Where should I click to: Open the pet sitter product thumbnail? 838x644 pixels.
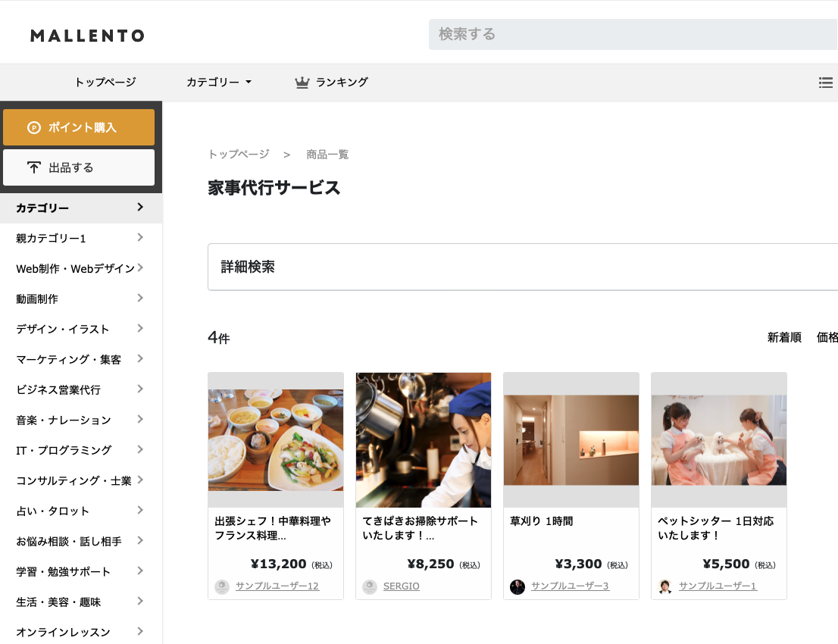point(718,439)
